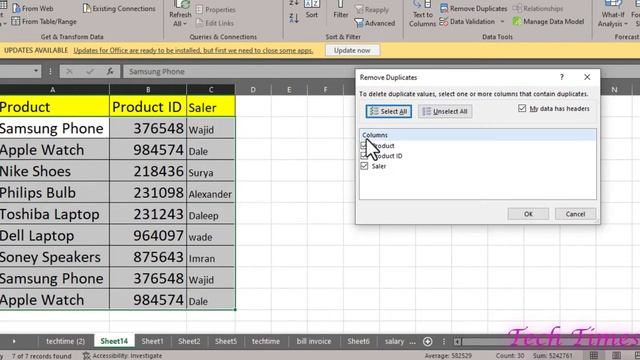The height and width of the screenshot is (360, 640).
Task: Click OK in Remove Duplicates dialog
Action: coord(528,214)
